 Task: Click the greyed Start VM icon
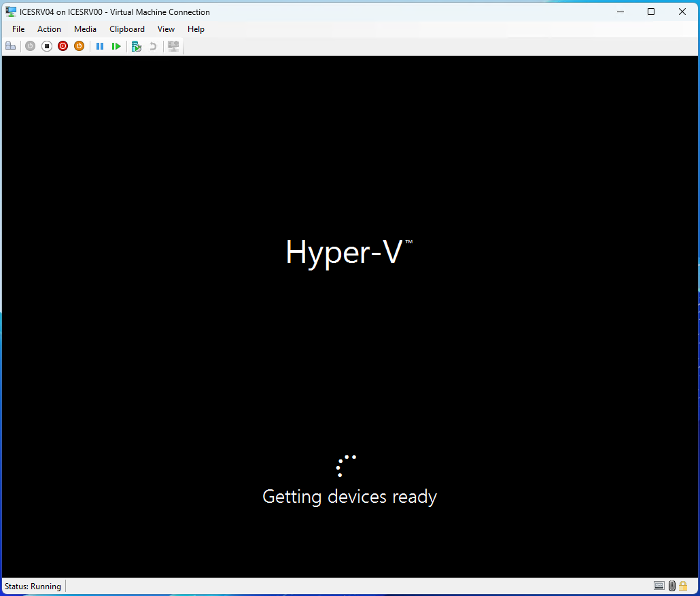coord(30,46)
